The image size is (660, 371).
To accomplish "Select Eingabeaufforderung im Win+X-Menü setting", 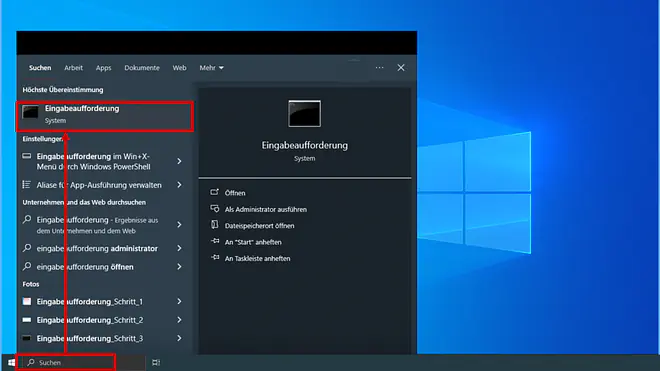I will (93, 161).
